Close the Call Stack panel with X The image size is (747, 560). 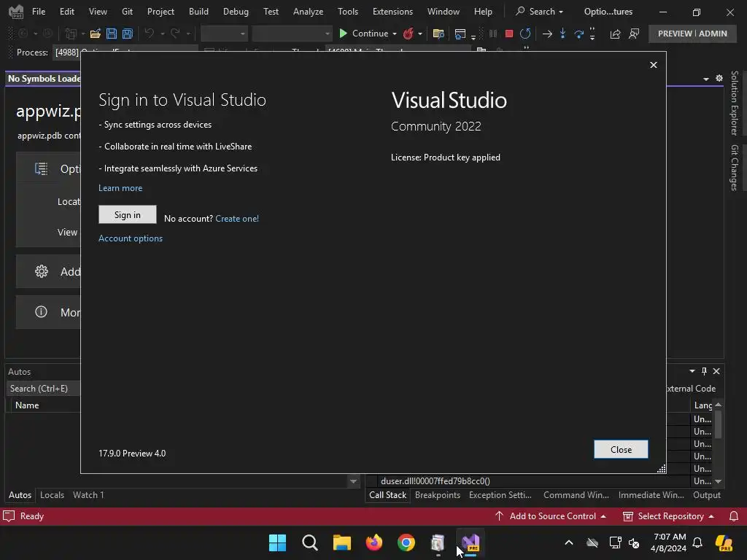716,371
